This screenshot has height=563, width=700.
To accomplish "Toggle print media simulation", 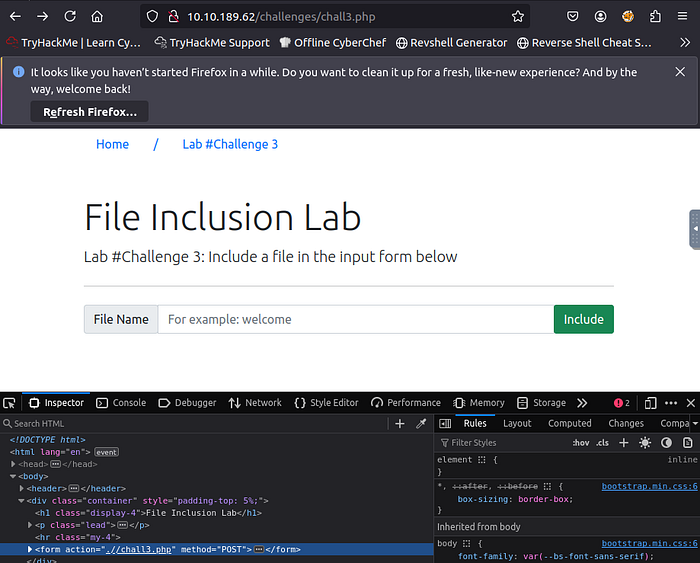I will (688, 442).
